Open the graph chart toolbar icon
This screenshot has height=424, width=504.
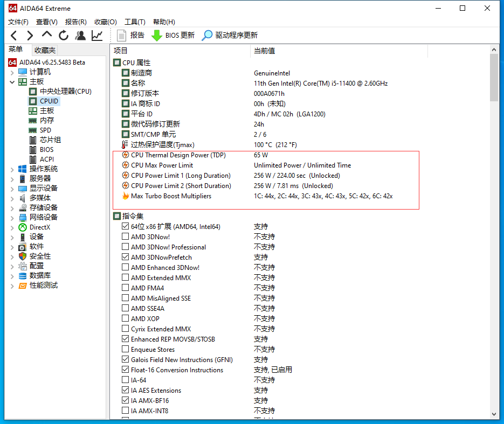(97, 36)
